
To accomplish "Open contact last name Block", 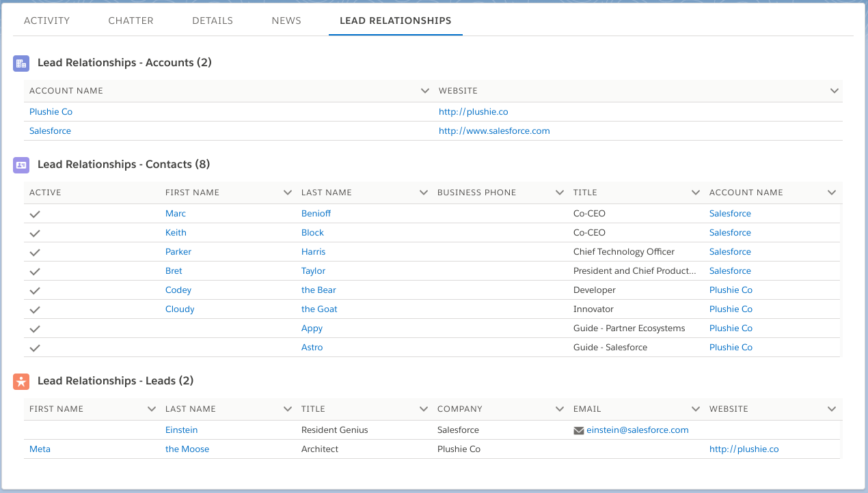I will (312, 233).
